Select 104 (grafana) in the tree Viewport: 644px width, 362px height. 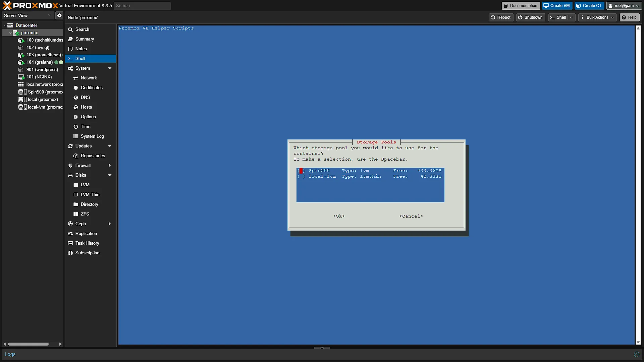coord(40,62)
